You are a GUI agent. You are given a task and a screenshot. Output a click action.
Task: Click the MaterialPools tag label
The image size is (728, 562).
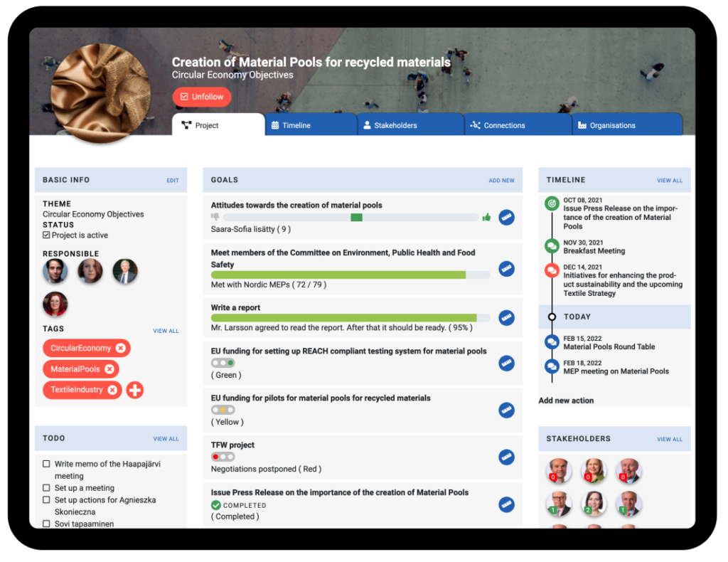point(75,369)
